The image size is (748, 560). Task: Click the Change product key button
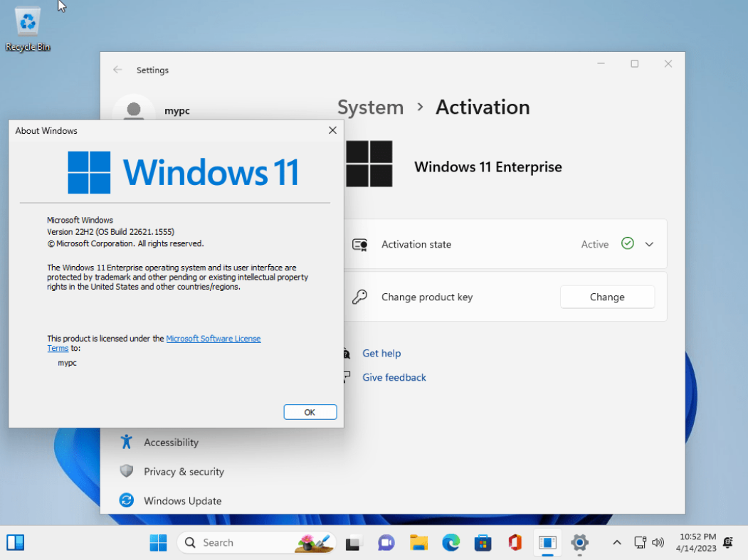(607, 297)
